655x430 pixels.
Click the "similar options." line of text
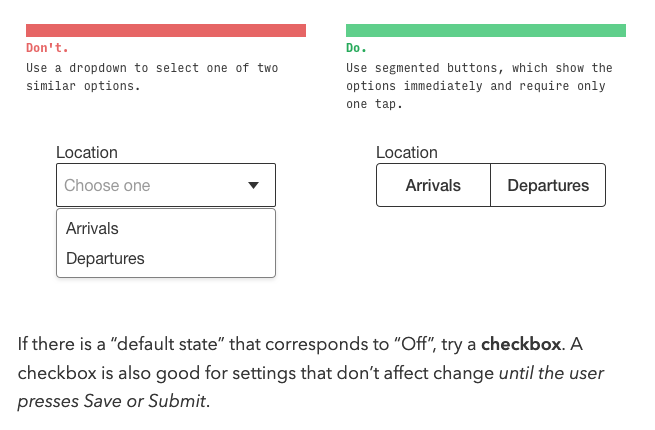83,86
